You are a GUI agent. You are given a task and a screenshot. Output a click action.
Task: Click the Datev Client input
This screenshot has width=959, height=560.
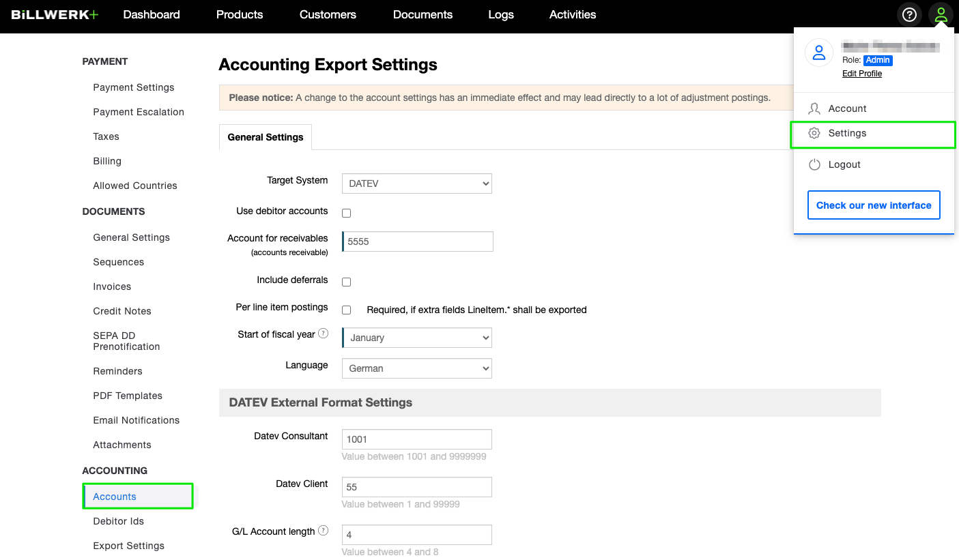pyautogui.click(x=417, y=487)
